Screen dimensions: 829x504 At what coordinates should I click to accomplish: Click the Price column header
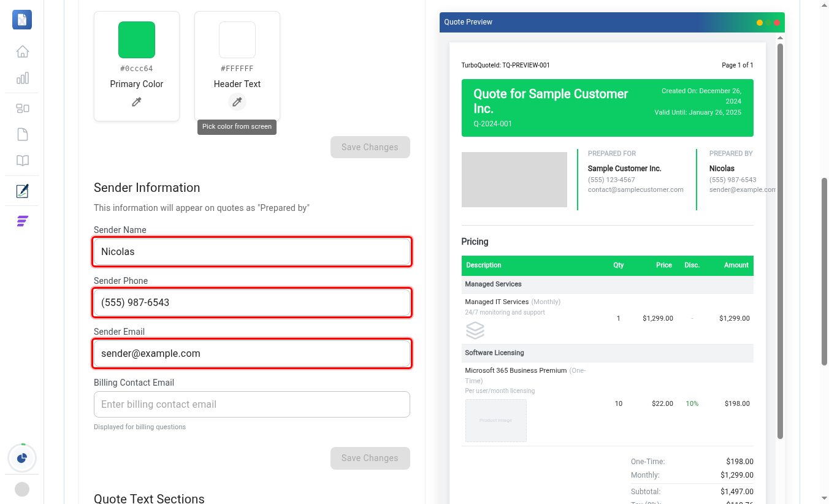[664, 265]
